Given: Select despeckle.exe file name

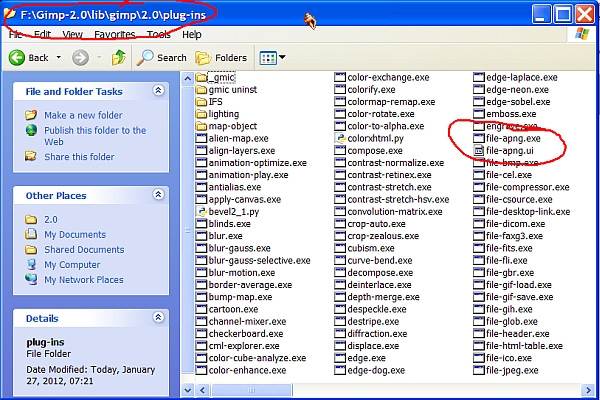Looking at the screenshot, I should [x=377, y=309].
